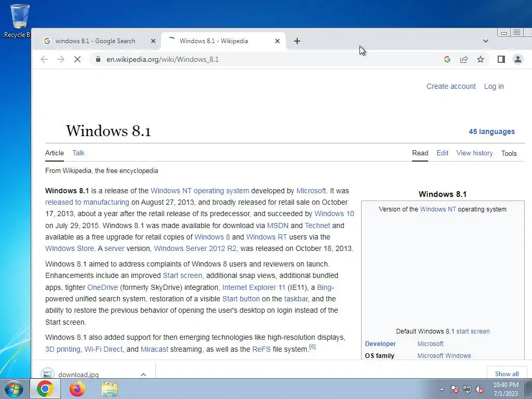This screenshot has width=532, height=399.
Task: Close the Wikipedia tab
Action: pos(277,41)
